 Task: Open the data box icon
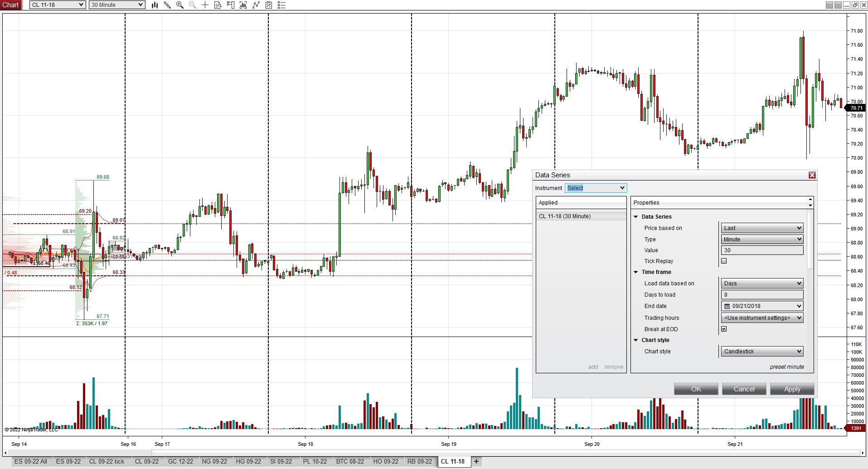218,5
